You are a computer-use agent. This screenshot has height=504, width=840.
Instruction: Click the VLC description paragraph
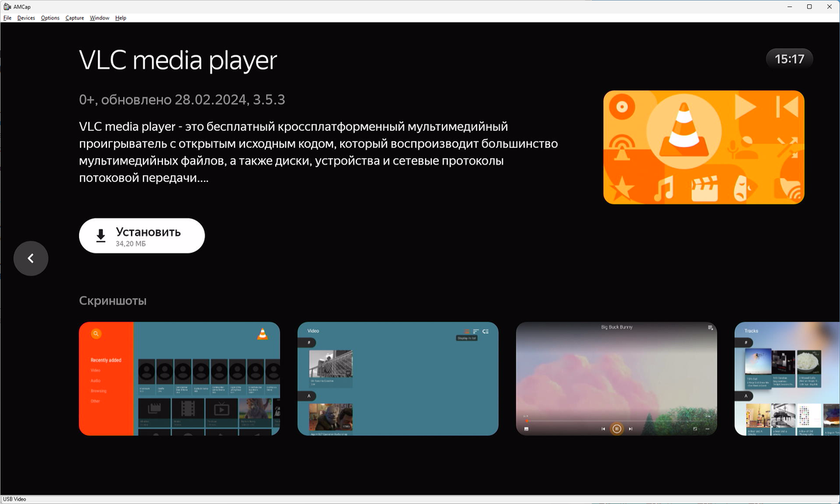[x=318, y=153]
